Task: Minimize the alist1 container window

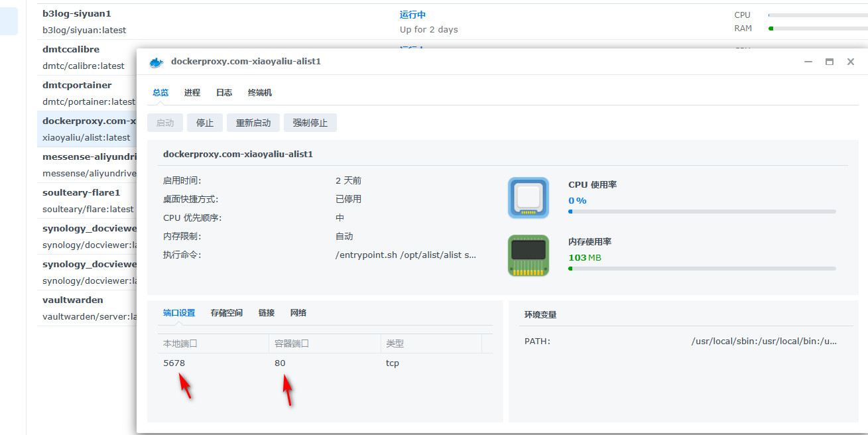Action: [x=808, y=62]
